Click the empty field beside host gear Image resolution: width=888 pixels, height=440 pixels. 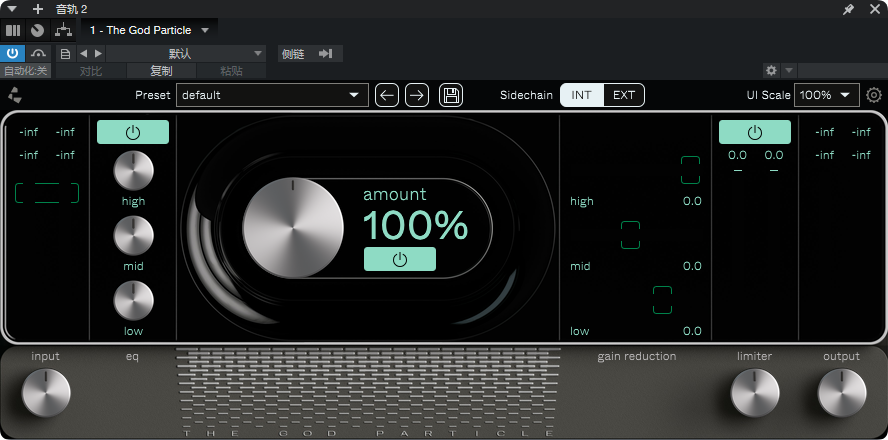(842, 71)
